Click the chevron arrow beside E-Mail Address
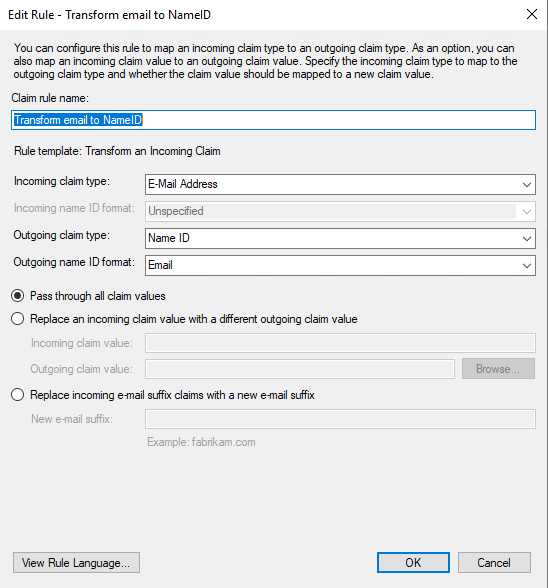This screenshot has width=548, height=588. pos(527,184)
